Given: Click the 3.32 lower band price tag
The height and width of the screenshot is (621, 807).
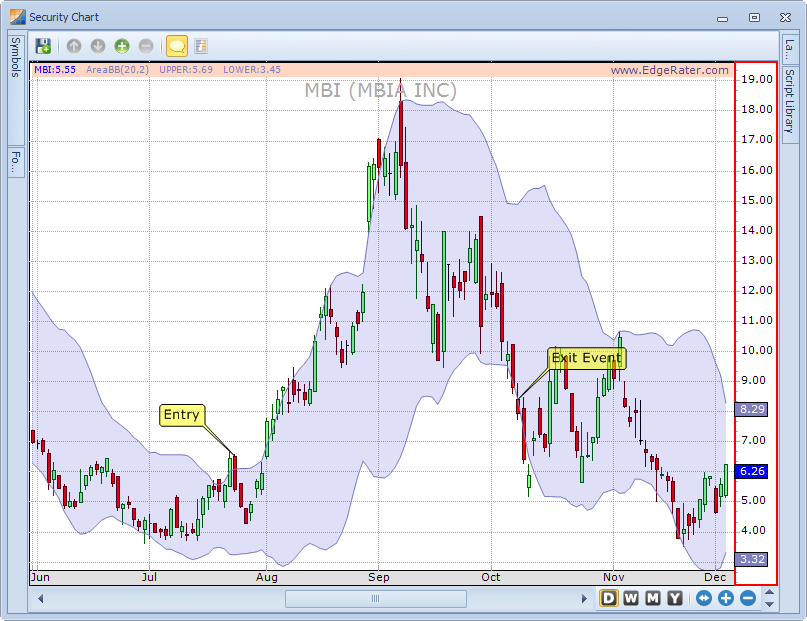Looking at the screenshot, I should pyautogui.click(x=752, y=559).
